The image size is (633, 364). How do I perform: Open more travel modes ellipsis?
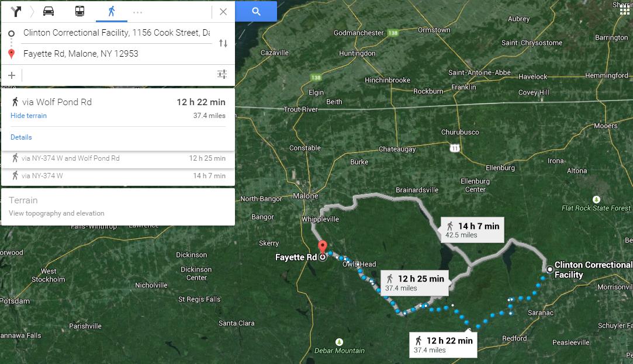(x=137, y=12)
